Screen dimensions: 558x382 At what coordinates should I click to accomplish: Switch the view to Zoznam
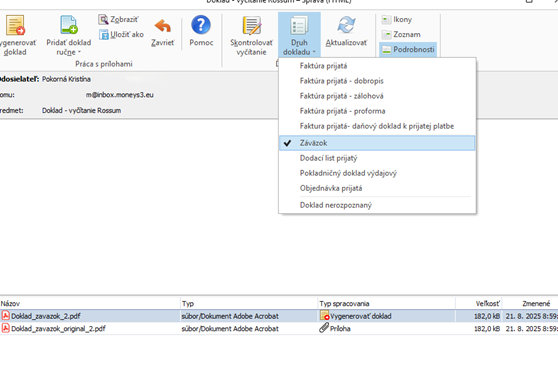(x=401, y=35)
